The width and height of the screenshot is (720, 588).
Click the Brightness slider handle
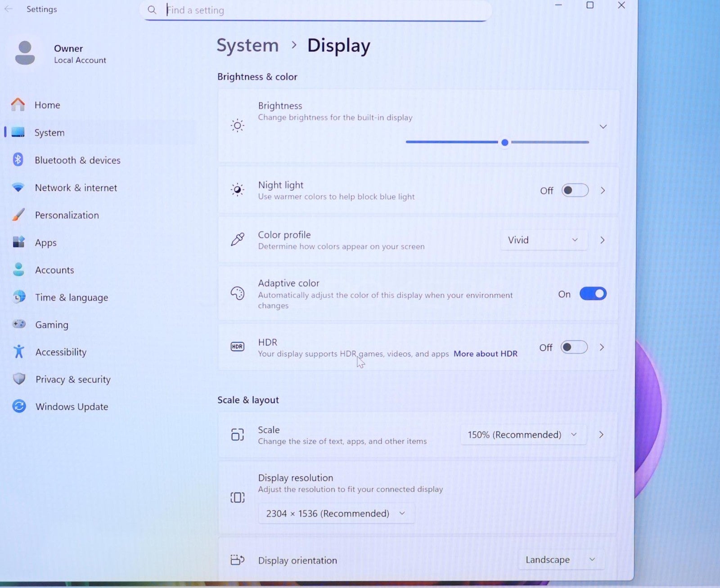point(505,142)
